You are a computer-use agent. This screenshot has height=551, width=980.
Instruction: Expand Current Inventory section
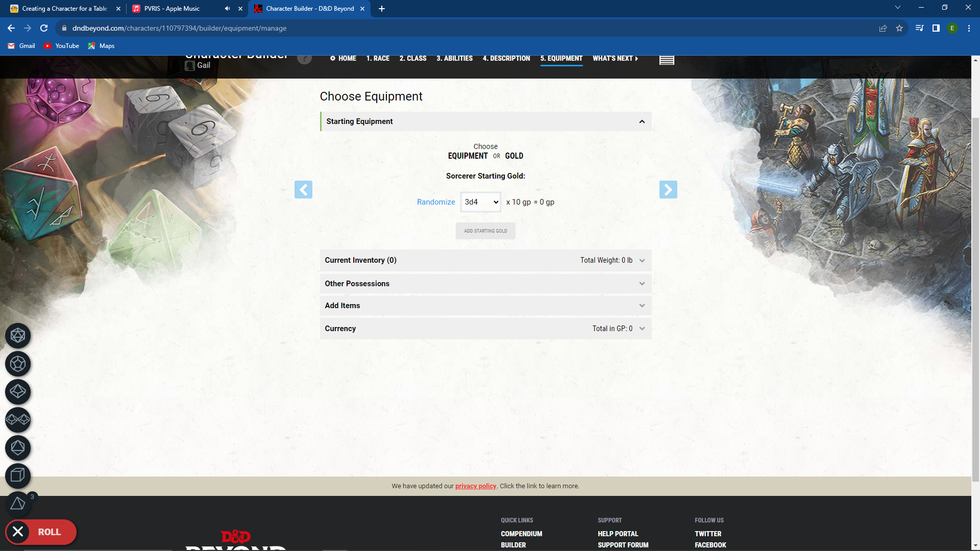click(485, 260)
